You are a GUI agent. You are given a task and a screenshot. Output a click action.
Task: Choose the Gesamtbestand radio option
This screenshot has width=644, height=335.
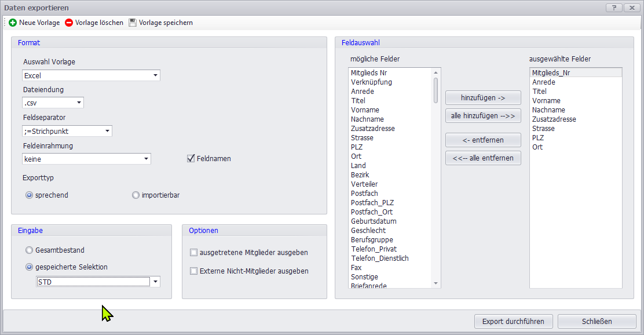pos(30,250)
